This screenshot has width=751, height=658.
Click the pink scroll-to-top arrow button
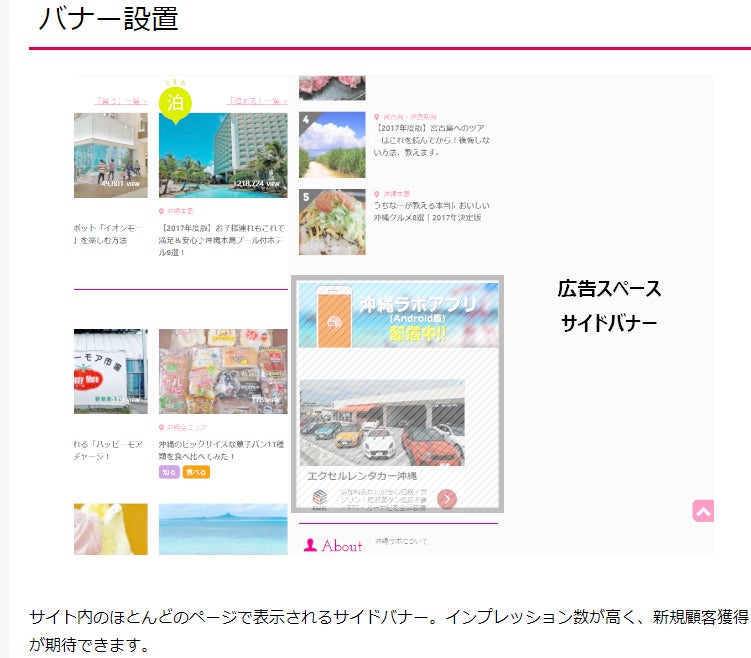[702, 511]
